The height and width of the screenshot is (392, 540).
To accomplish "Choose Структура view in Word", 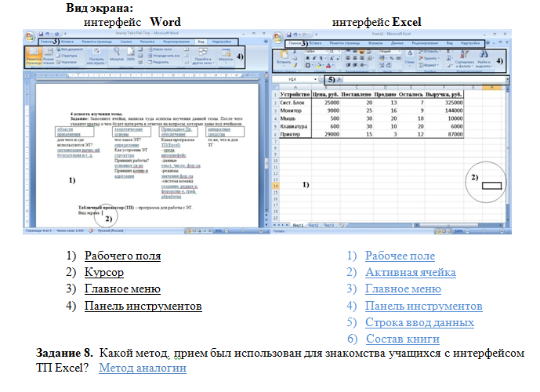I will (67, 56).
